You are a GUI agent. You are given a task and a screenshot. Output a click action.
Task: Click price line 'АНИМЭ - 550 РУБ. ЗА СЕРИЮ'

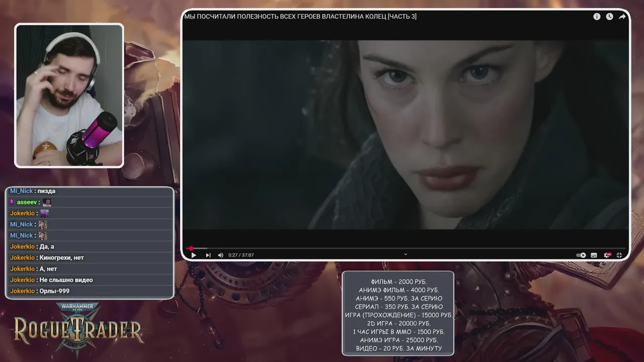pyautogui.click(x=398, y=298)
